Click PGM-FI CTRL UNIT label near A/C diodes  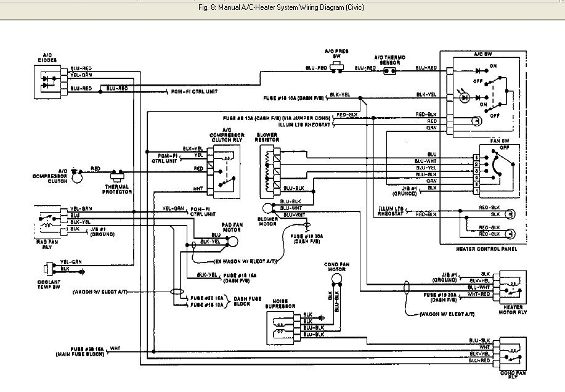click(194, 91)
